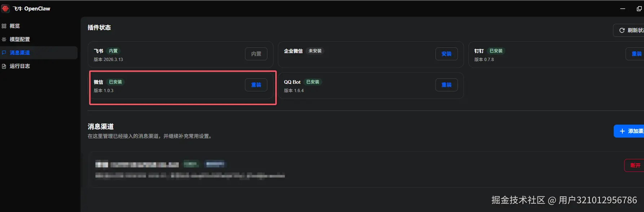Viewport: 644px width, 212px height.
Task: Click the 刷新状态 refresh button
Action: (x=629, y=30)
